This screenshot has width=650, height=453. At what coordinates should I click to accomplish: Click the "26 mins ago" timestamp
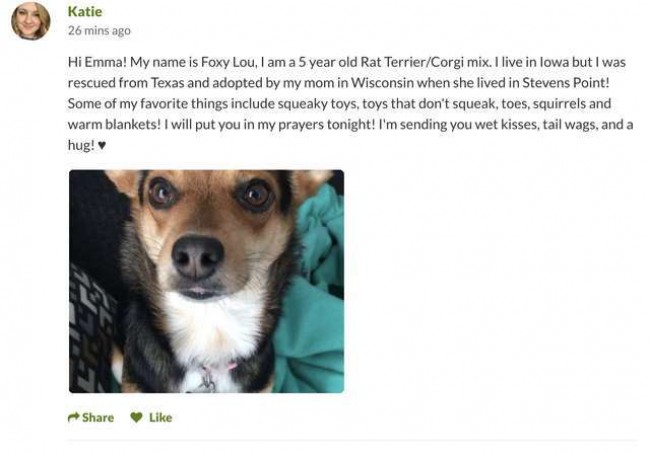(x=99, y=30)
